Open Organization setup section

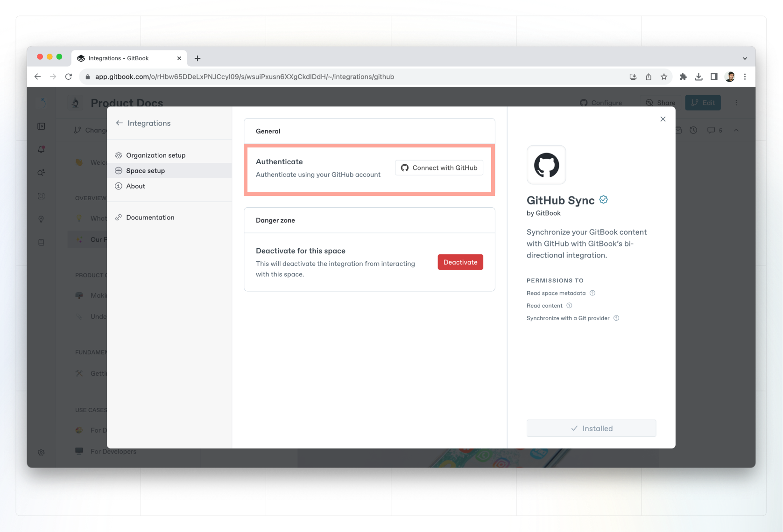point(155,155)
